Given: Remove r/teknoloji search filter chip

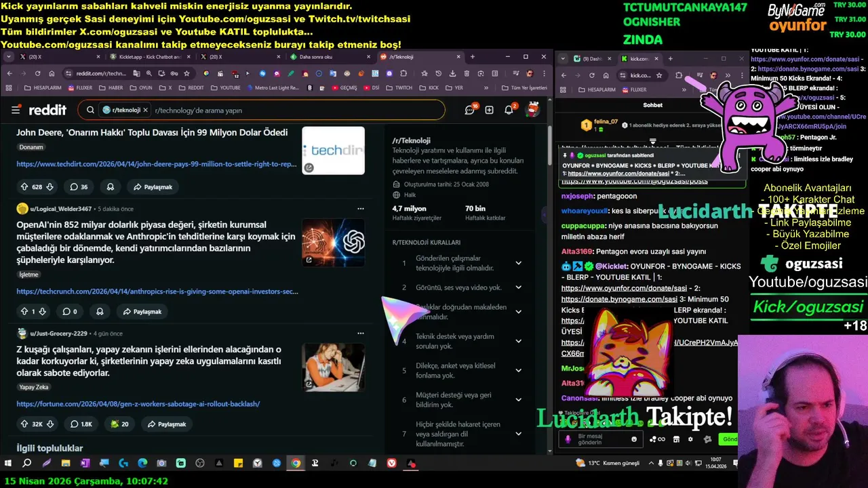Looking at the screenshot, I should 145,110.
